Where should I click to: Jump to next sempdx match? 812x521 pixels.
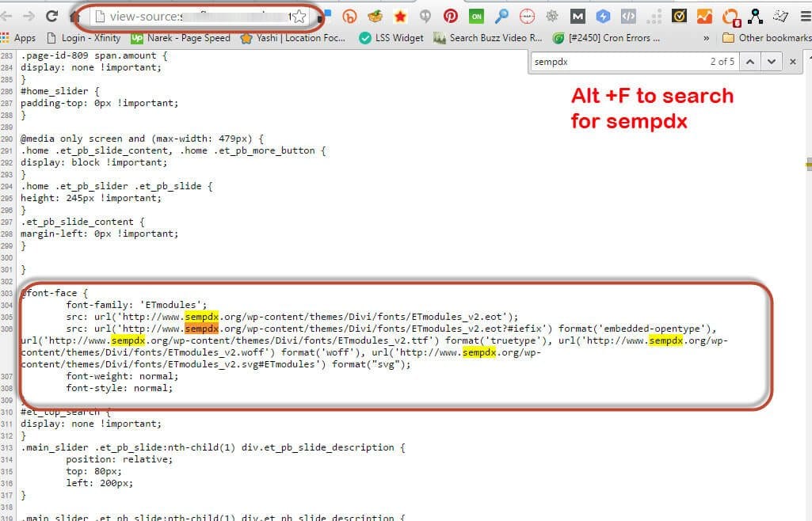(771, 61)
